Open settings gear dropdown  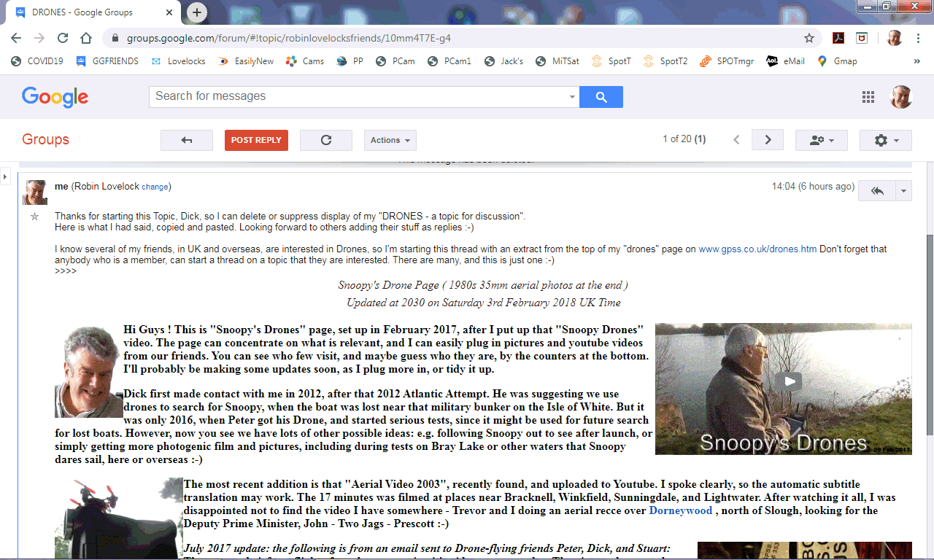(886, 140)
